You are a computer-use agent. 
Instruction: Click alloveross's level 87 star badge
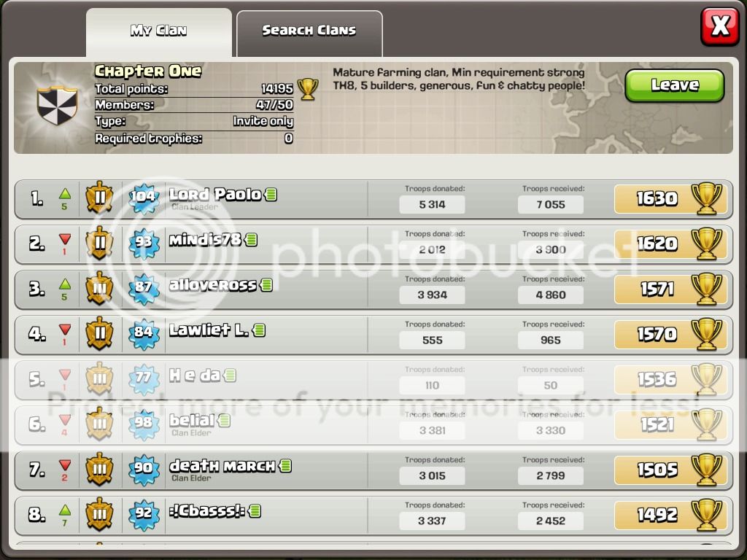click(144, 287)
